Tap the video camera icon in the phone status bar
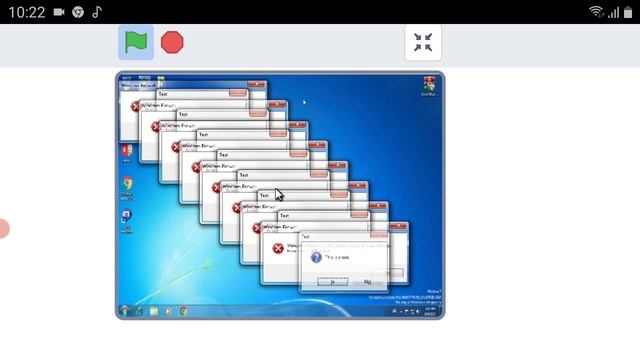The height and width of the screenshot is (360, 640). pos(59,12)
